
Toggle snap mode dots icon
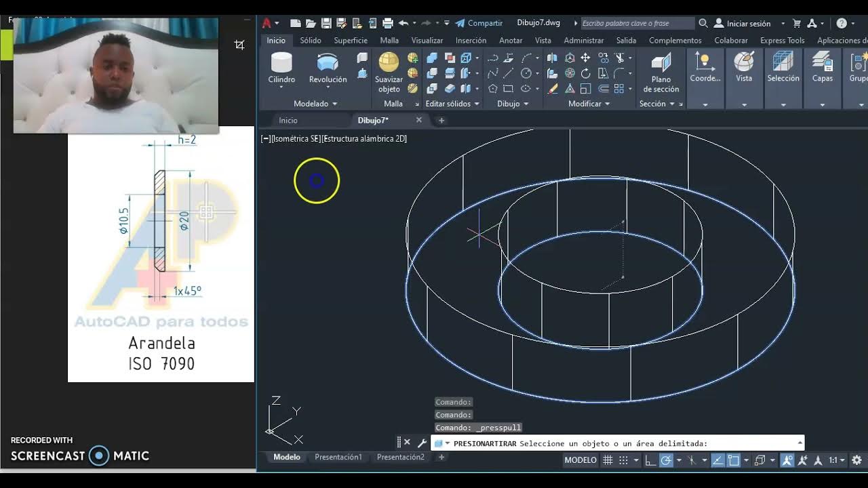click(x=623, y=460)
